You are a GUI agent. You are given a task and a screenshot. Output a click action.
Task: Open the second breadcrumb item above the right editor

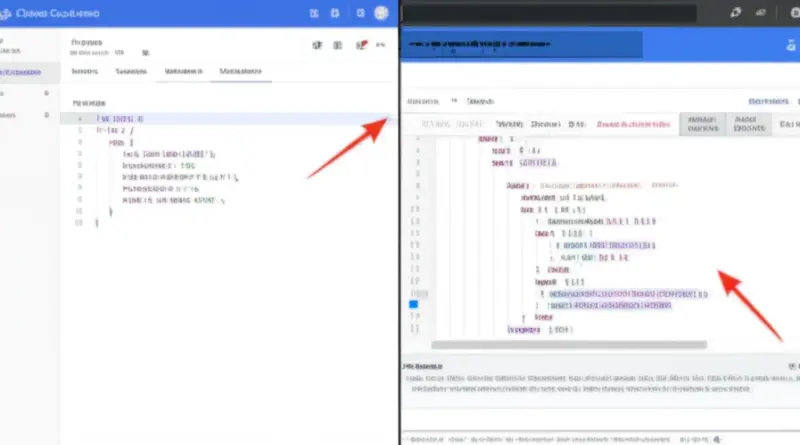click(480, 102)
